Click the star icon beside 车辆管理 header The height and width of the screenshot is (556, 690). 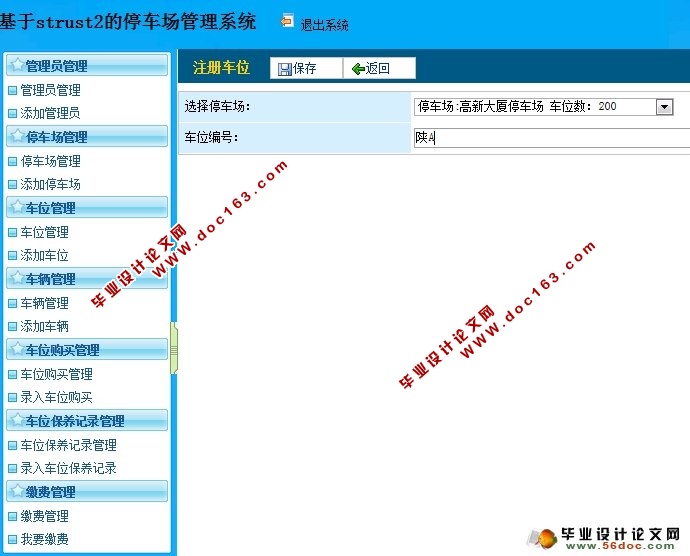point(17,277)
